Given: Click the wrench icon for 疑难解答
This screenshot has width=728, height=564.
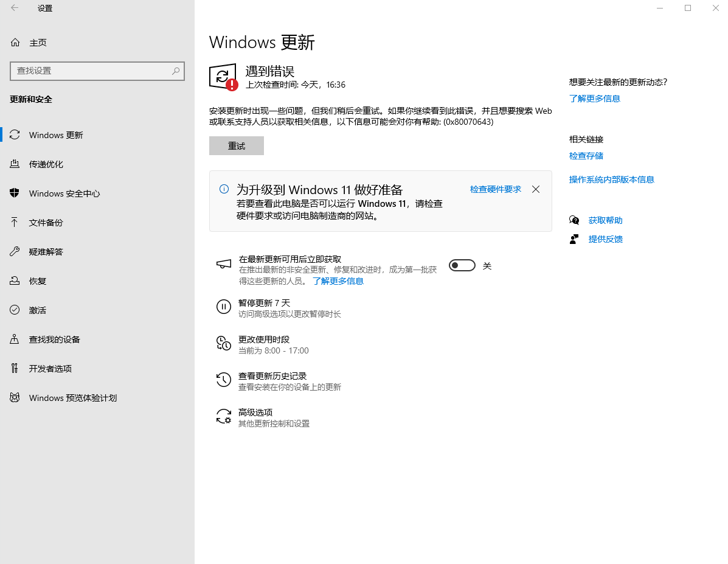Looking at the screenshot, I should coord(15,251).
